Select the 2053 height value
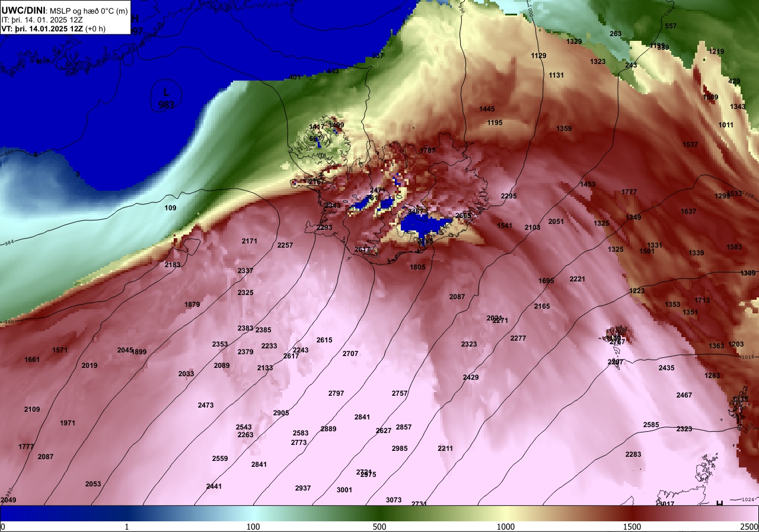759x532 pixels. pos(93,484)
